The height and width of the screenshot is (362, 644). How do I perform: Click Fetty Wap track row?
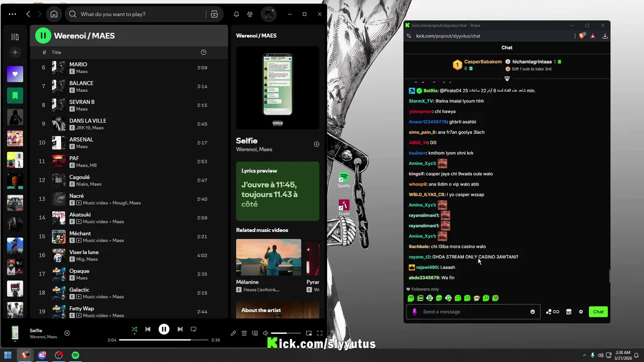point(128,312)
